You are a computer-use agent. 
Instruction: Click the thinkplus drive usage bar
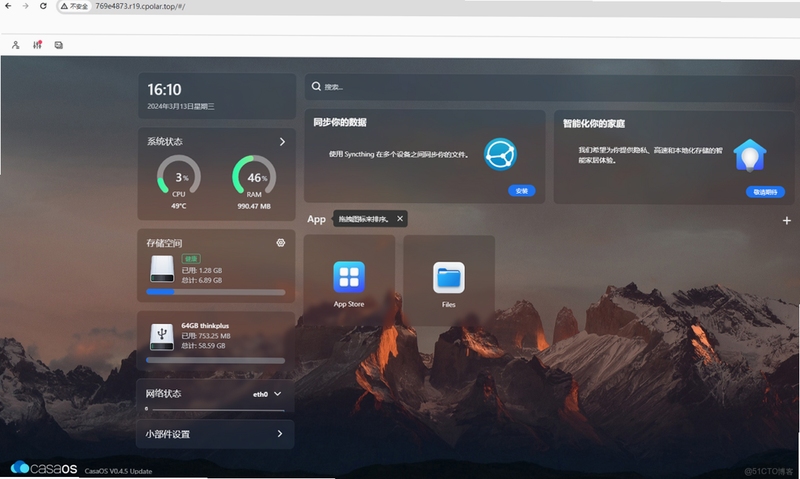[x=216, y=361]
